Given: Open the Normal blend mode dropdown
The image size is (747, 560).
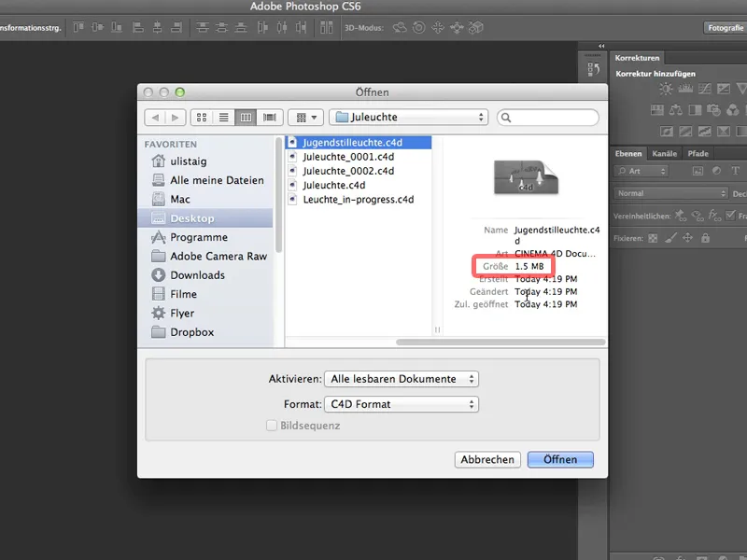Looking at the screenshot, I should pos(670,193).
